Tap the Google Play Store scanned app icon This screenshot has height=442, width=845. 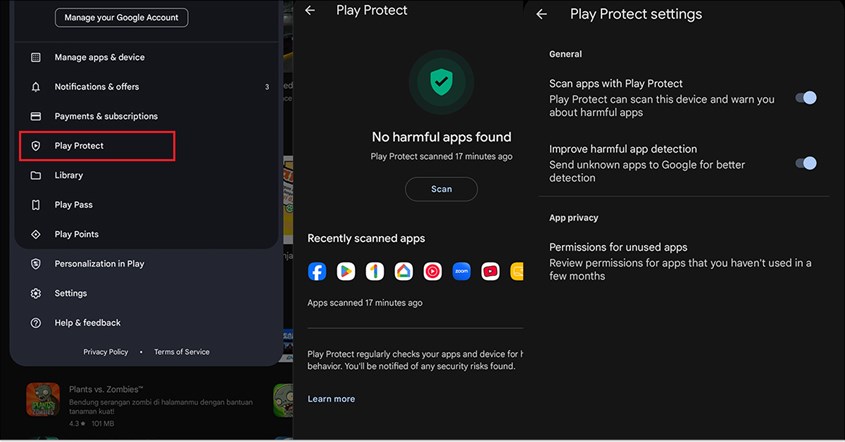[x=346, y=272]
